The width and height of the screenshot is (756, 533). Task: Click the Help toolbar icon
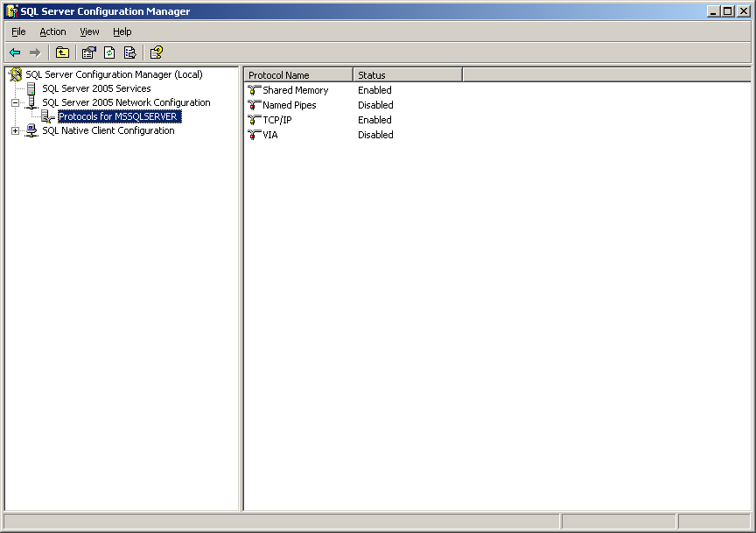157,53
